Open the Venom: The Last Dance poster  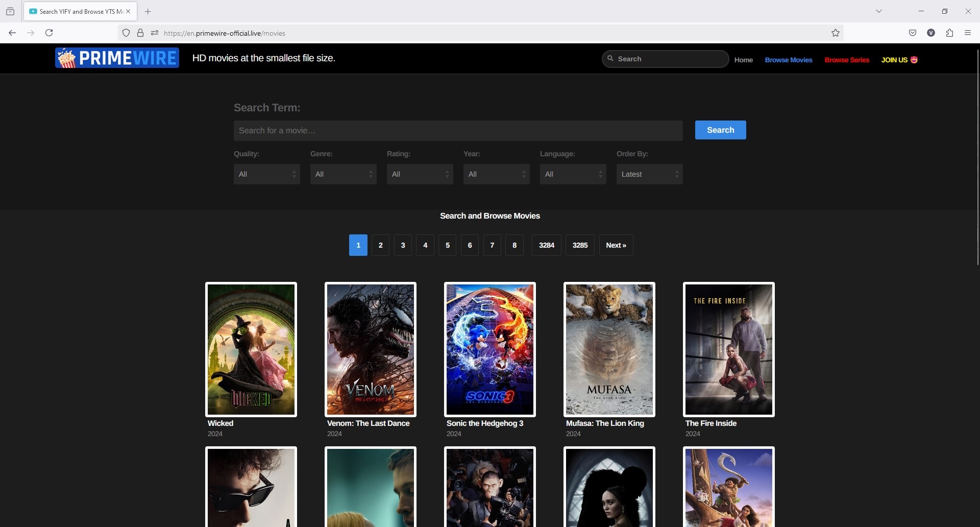[371, 349]
